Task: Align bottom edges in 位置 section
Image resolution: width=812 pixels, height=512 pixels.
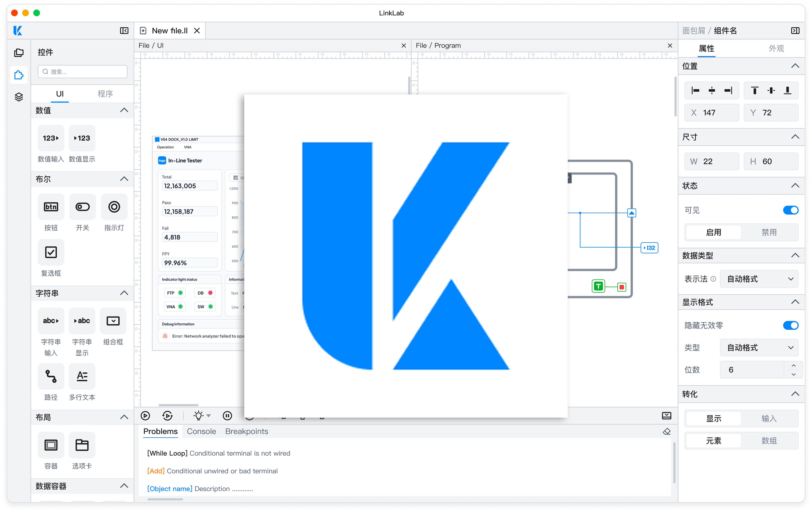Action: click(x=788, y=90)
